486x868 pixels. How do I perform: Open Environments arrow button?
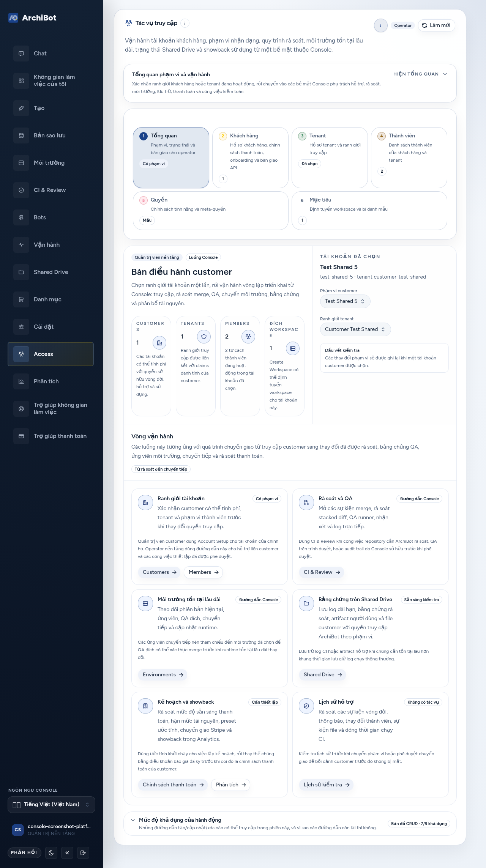tap(163, 675)
